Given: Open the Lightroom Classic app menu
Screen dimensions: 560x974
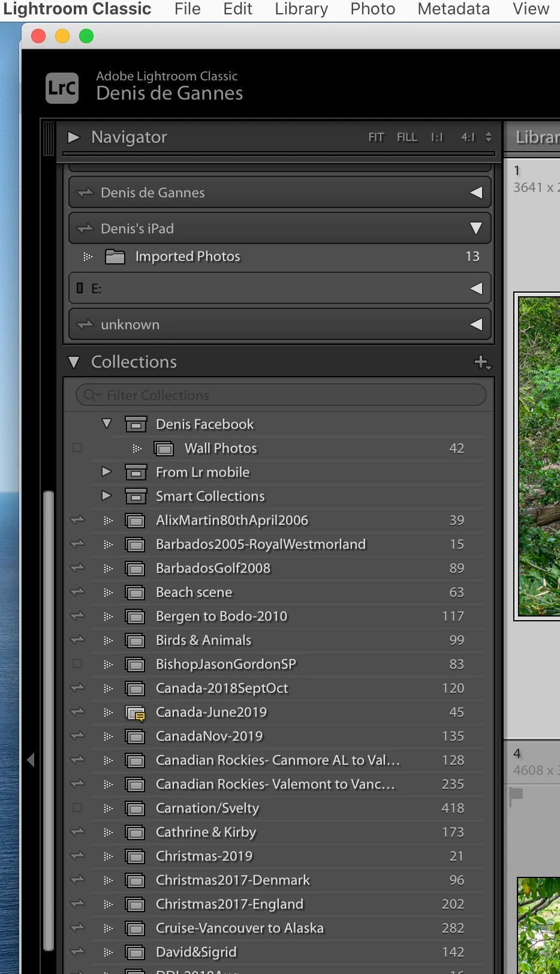Looking at the screenshot, I should (x=77, y=9).
